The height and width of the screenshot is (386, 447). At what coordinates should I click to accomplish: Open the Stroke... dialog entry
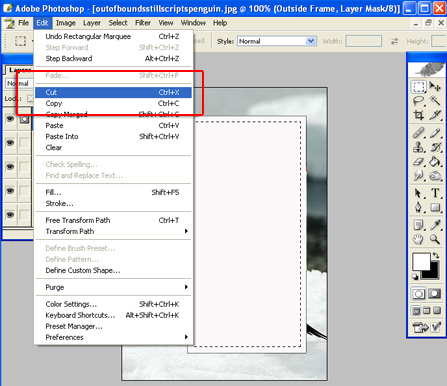pyautogui.click(x=113, y=203)
